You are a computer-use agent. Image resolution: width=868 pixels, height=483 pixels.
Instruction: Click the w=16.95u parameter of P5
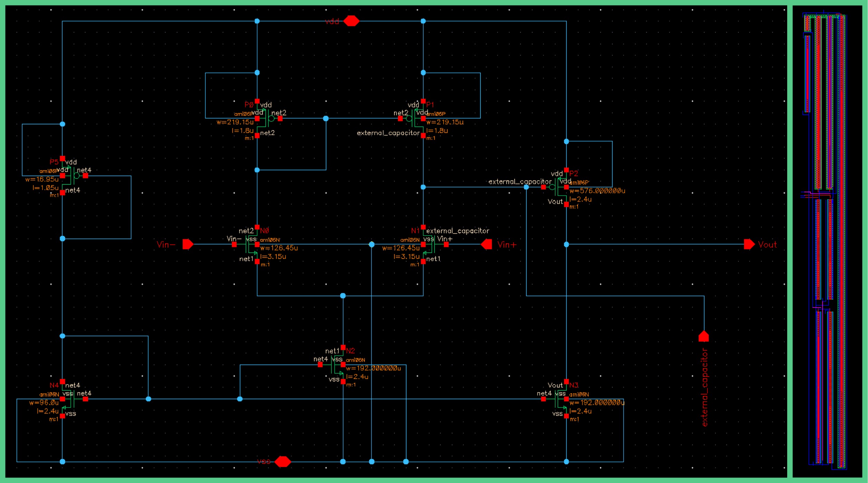(x=42, y=179)
